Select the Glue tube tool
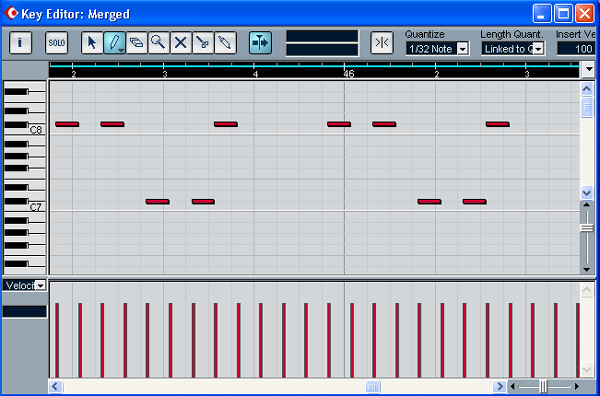Screen dimensions: 600x396 click(225, 42)
